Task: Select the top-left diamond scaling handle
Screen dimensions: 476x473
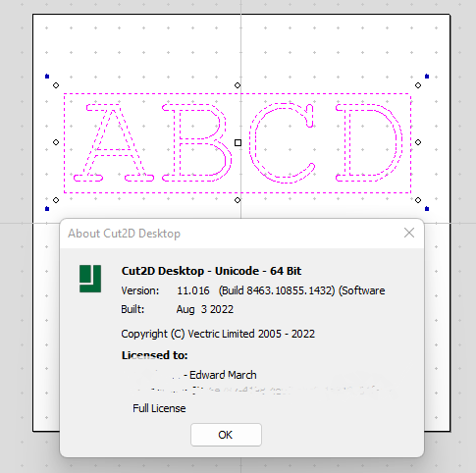Action: pos(56,85)
